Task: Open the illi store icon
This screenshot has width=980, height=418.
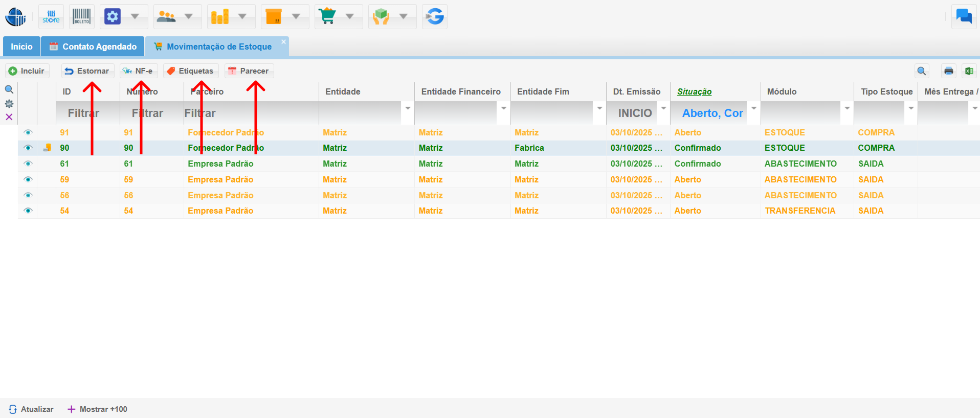Action: 51,17
